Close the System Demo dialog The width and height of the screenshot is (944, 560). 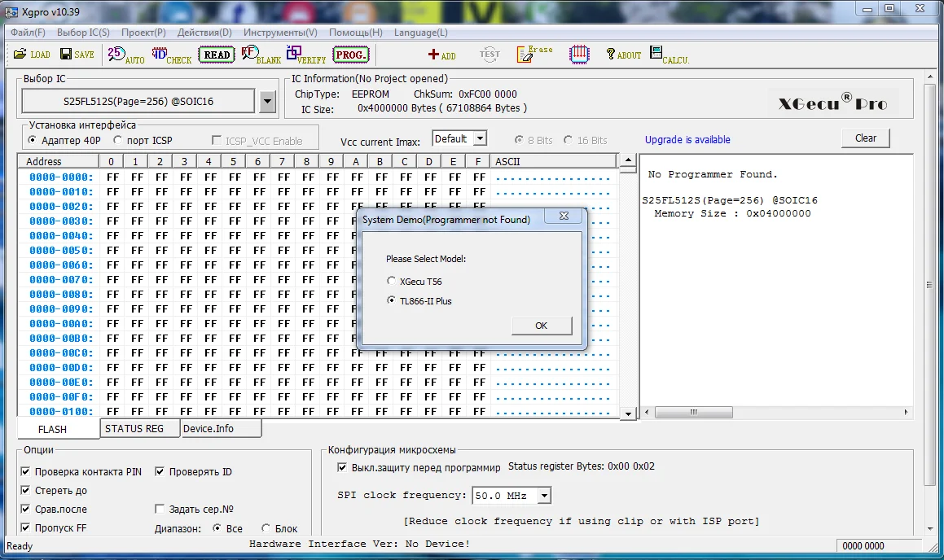[564, 216]
